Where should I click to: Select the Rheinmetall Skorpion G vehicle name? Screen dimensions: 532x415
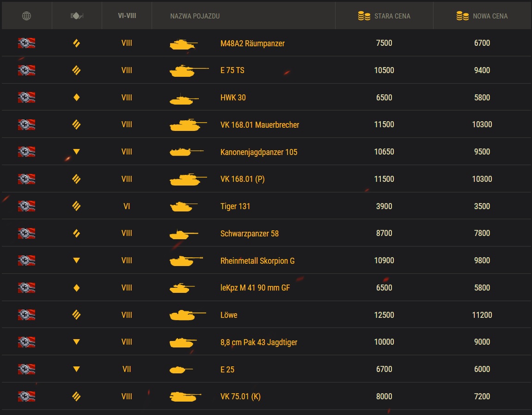pyautogui.click(x=257, y=261)
